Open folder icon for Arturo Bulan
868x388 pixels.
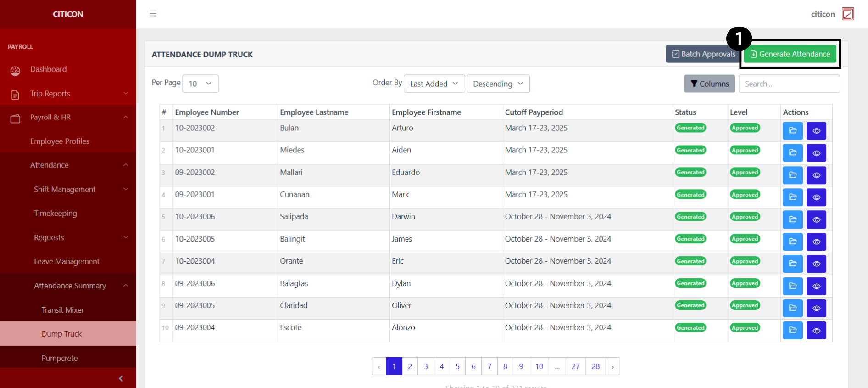pos(792,131)
